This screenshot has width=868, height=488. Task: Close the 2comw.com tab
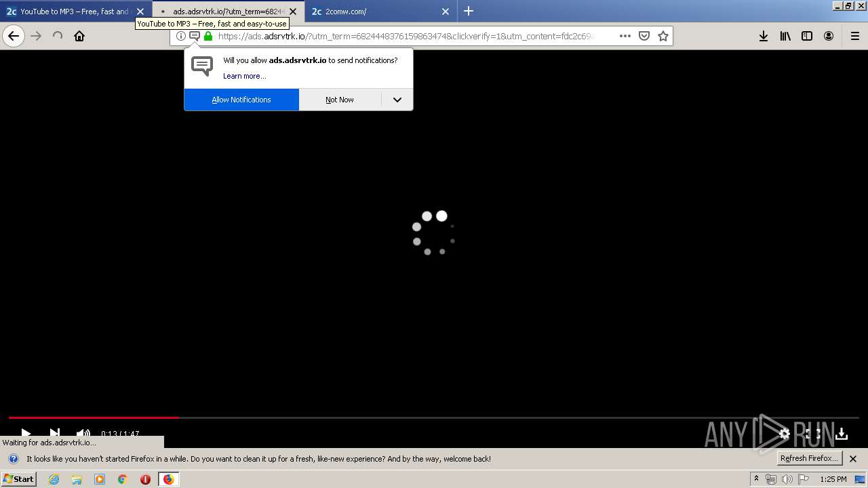pos(446,12)
